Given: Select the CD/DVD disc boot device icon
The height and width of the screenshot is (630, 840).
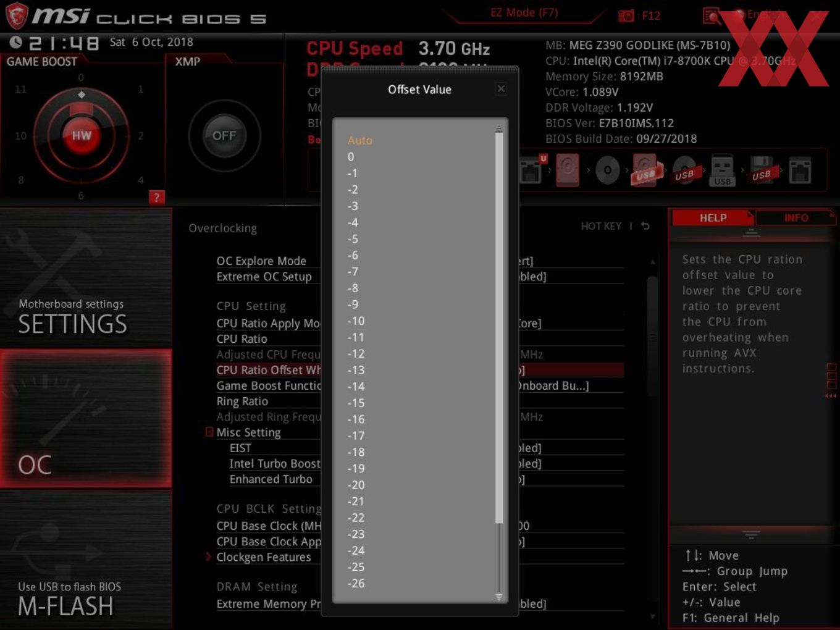Looking at the screenshot, I should [x=608, y=170].
